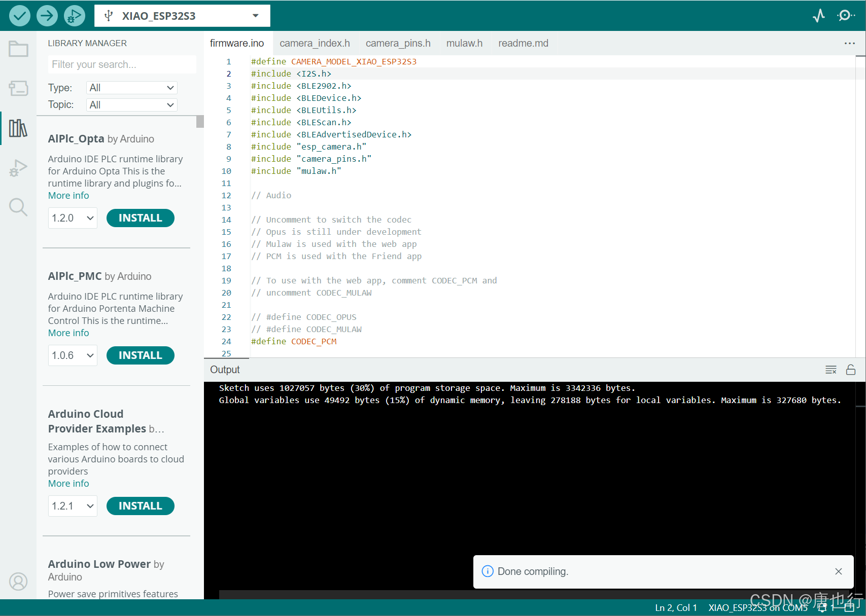
Task: Switch to the camera_index.h tab
Action: click(x=315, y=43)
